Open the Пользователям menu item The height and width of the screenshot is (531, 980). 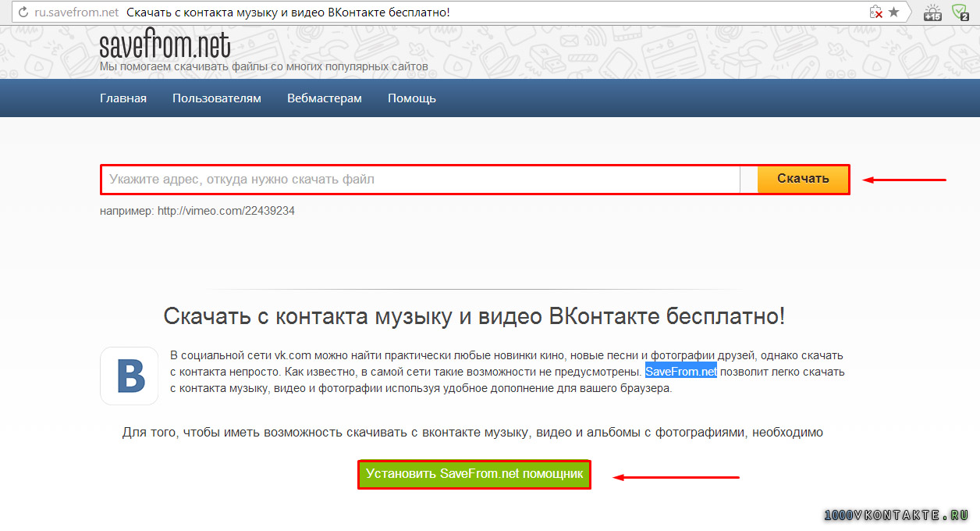[x=217, y=98]
